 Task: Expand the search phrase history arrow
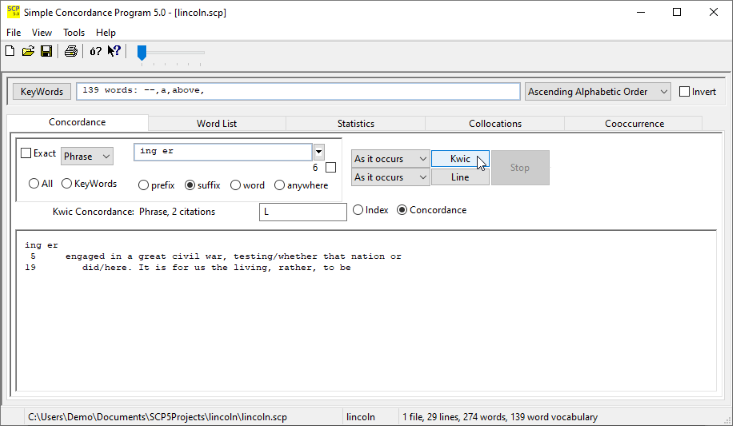319,152
